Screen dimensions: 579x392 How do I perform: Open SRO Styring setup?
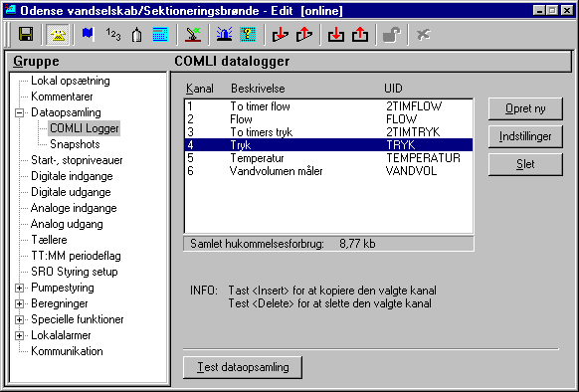[x=75, y=272]
